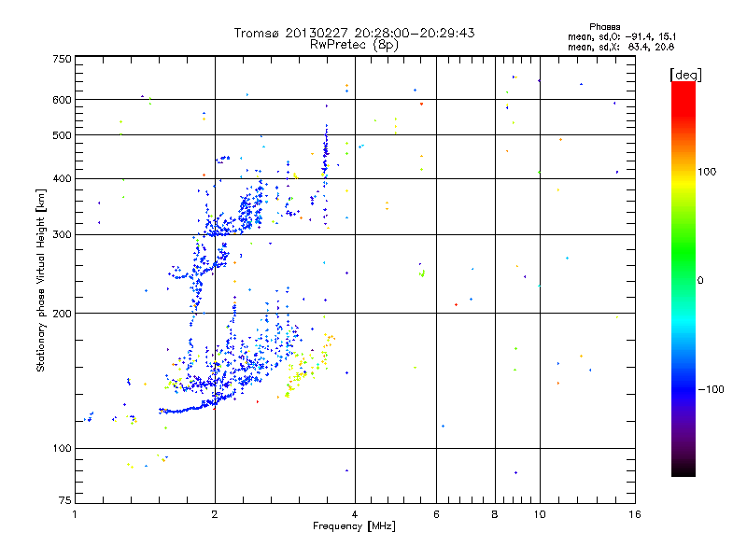Click the x-axis label '8'
Viewport: 747px width, 560px height.
495,514
